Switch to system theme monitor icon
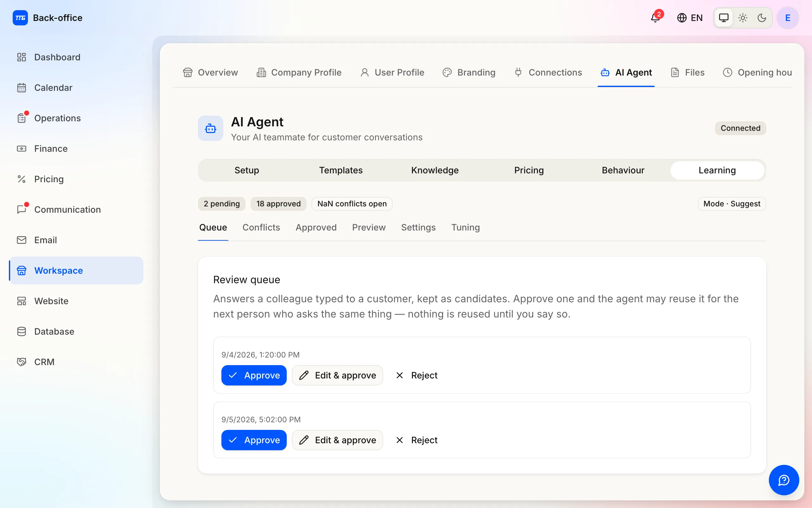 point(724,18)
